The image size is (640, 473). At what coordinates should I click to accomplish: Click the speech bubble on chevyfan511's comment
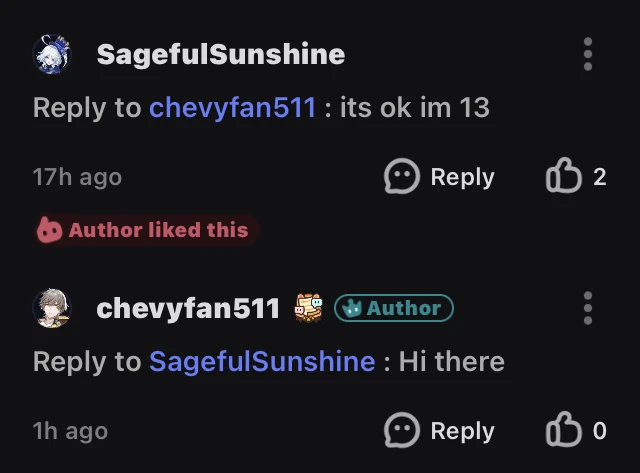pos(402,431)
